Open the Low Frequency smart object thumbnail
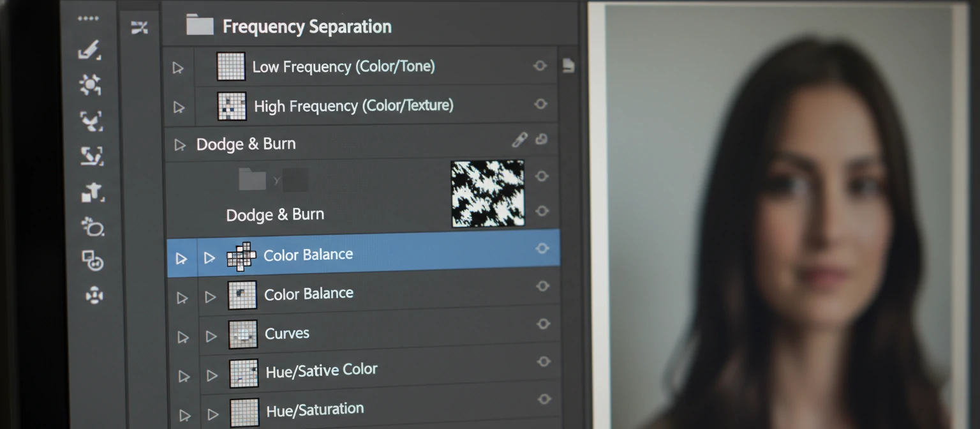This screenshot has width=980, height=429. 231,66
